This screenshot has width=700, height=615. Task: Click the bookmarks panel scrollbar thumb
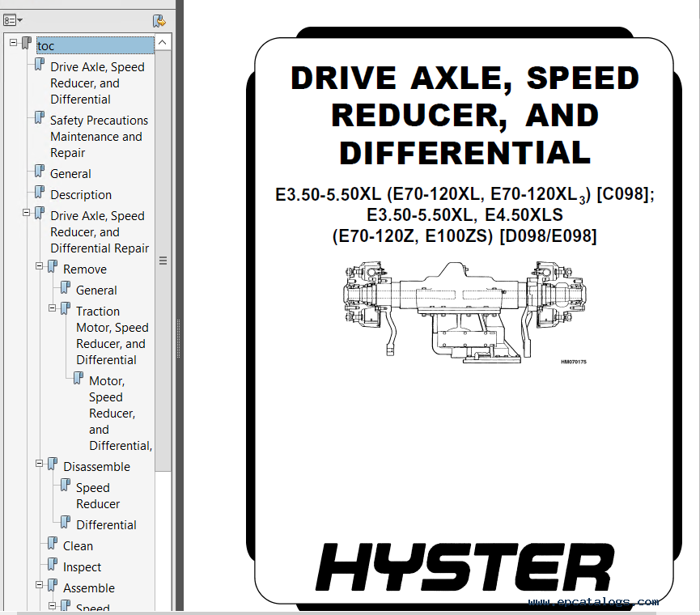point(163,261)
